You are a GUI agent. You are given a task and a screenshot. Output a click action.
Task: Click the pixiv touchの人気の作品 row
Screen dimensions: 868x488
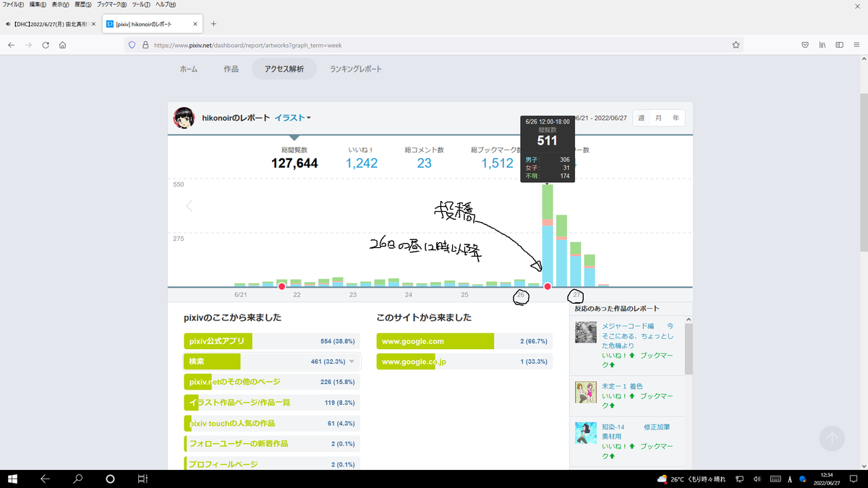272,423
